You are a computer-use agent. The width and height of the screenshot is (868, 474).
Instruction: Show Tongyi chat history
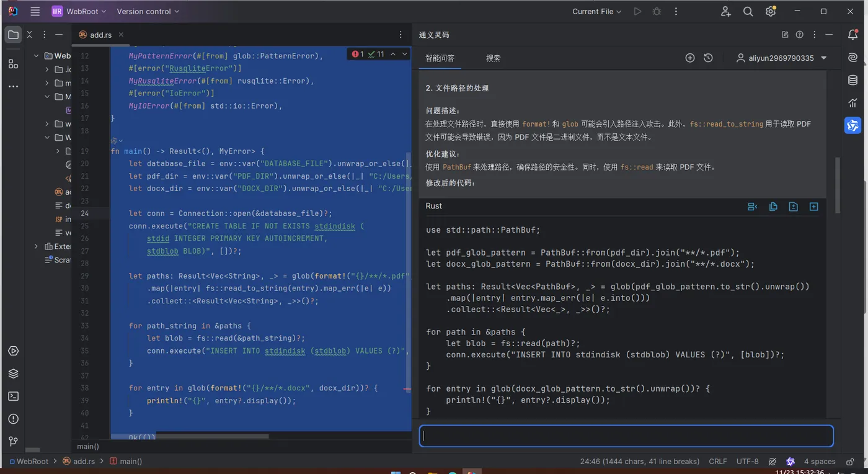pos(708,58)
